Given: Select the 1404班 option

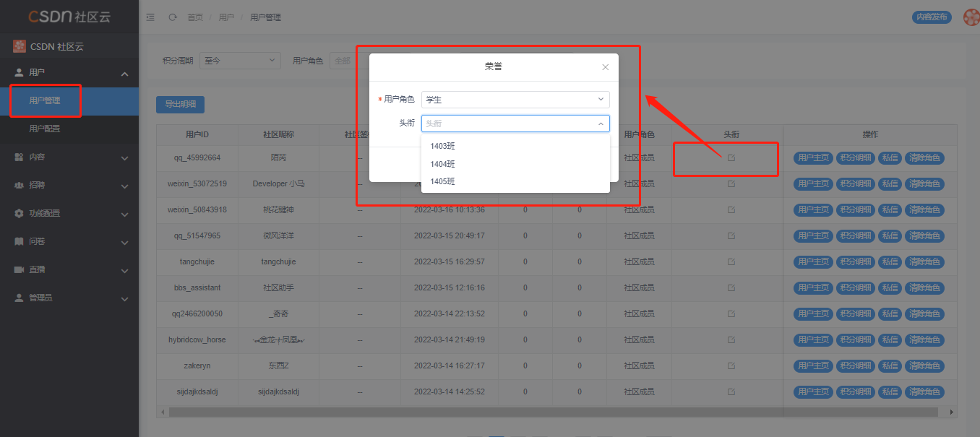Looking at the screenshot, I should tap(515, 164).
